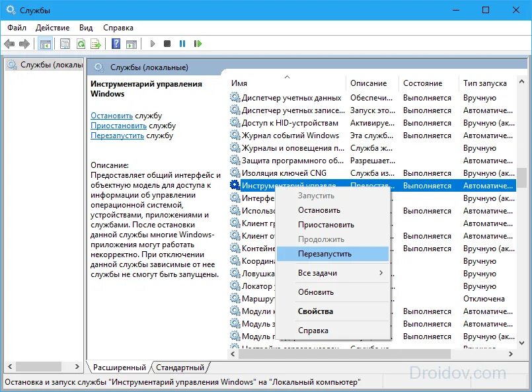Toggle the action pane toolbar icon
This screenshot has width=532, height=392.
coord(132,44)
